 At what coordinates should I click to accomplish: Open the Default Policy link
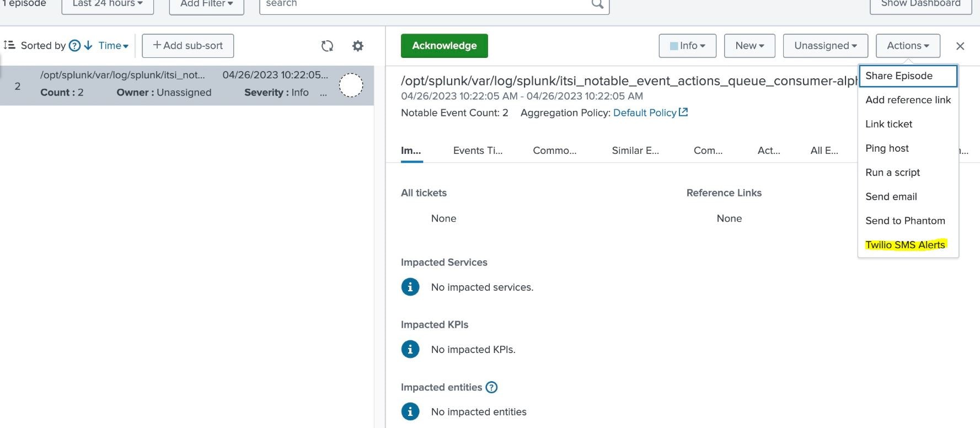pyautogui.click(x=645, y=113)
